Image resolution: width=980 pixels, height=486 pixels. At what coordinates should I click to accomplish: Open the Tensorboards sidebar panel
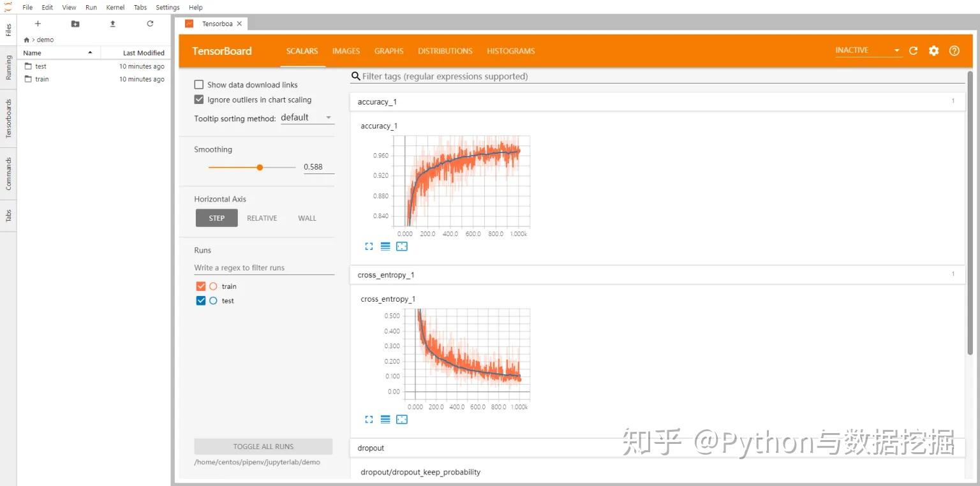click(8, 118)
